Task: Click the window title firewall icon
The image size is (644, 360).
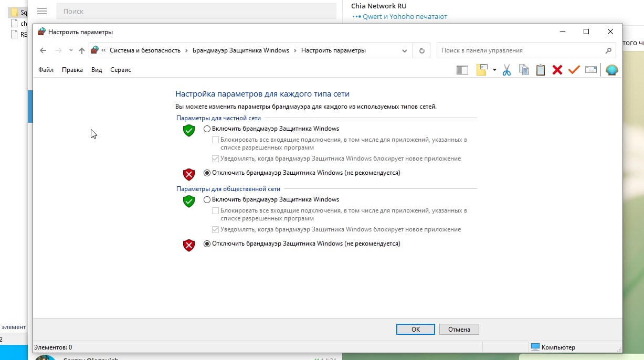Action: tap(41, 31)
